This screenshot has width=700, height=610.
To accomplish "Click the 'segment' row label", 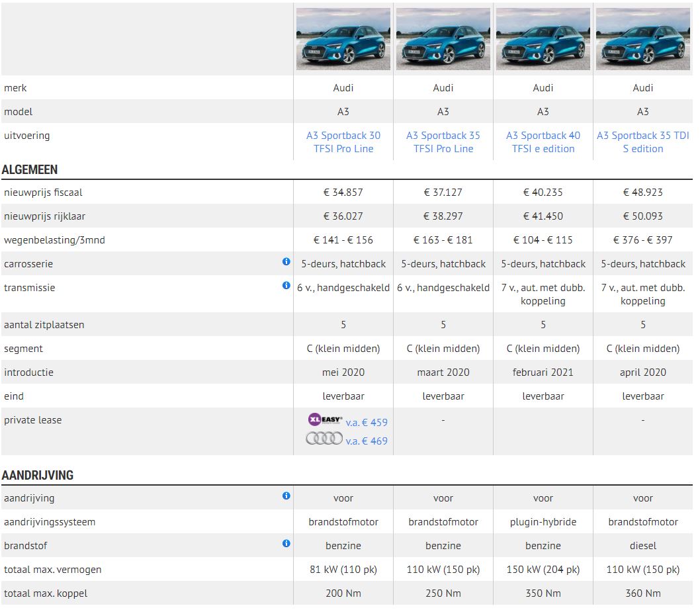I will point(23,349).
